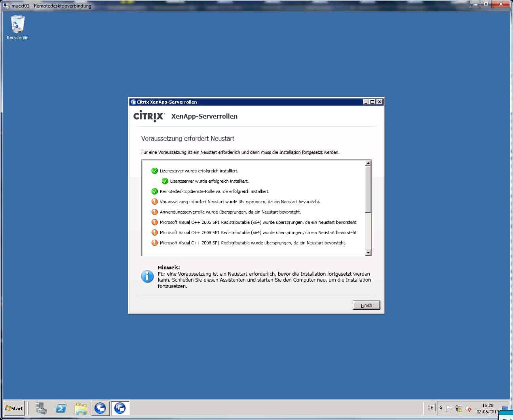Maximize the Citrix XenApp-Serverrollen dialog
This screenshot has width=513, height=420.
[x=372, y=102]
